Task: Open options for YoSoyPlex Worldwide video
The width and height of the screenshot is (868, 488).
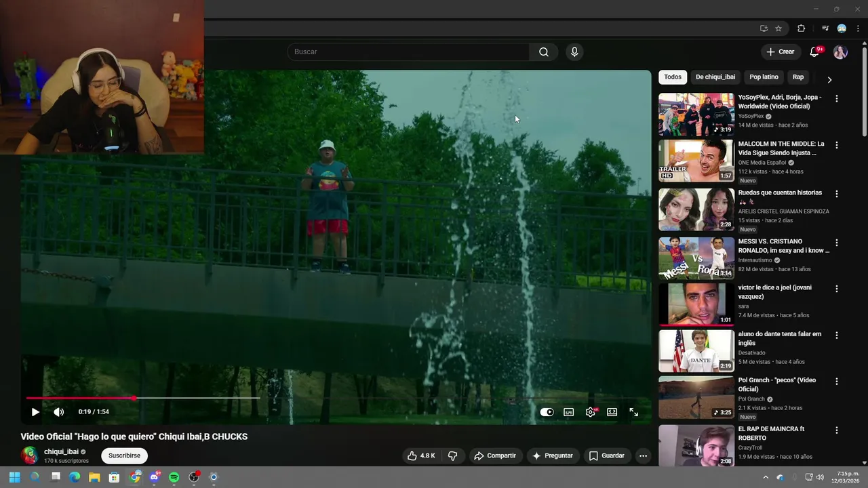Action: point(836,98)
